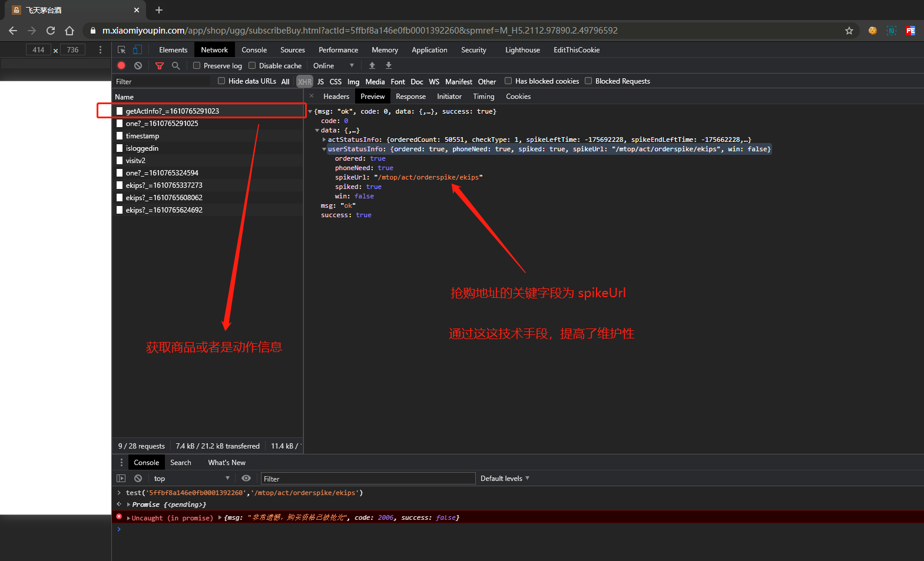Image resolution: width=924 pixels, height=561 pixels.
Task: Select getActInfo request in list
Action: point(172,111)
